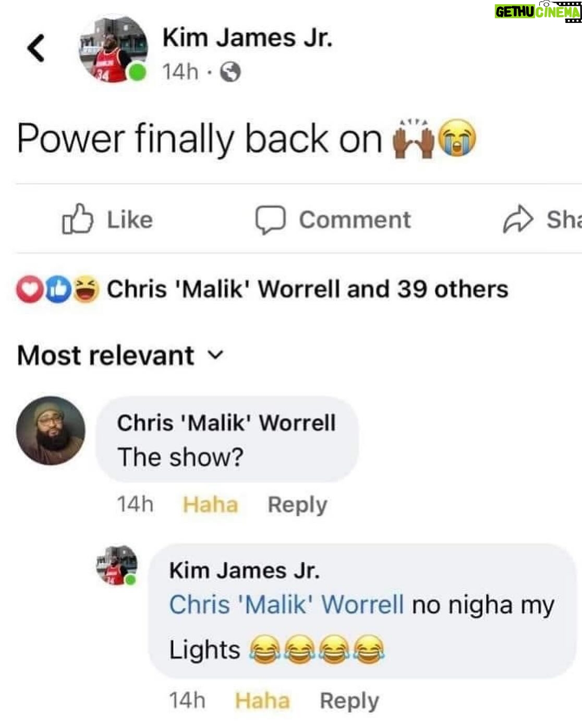Image resolution: width=582 pixels, height=728 pixels.
Task: Open Most relevant comment sorting menu
Action: point(120,355)
